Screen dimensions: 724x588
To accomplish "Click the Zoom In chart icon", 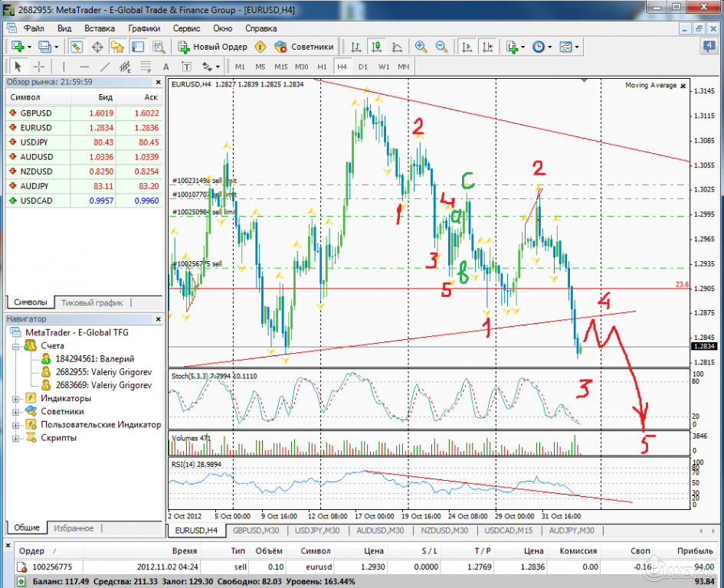I will click(420, 47).
